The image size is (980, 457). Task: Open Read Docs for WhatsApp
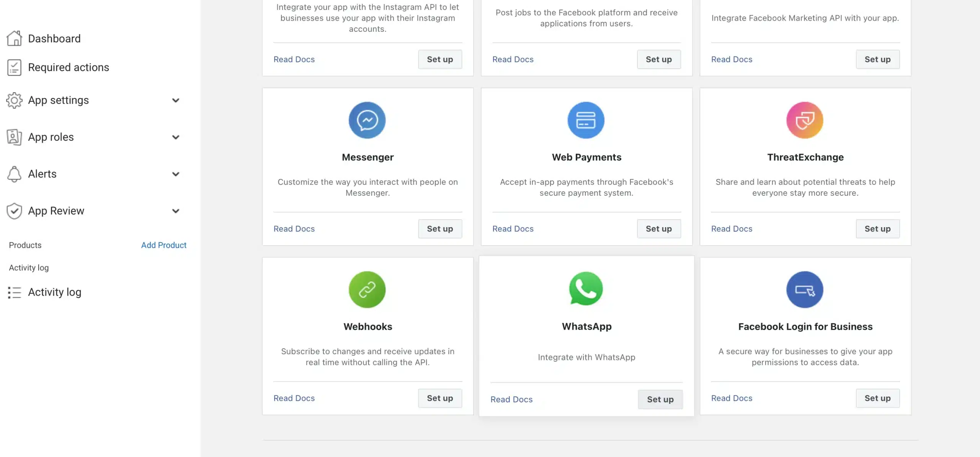[x=511, y=399]
